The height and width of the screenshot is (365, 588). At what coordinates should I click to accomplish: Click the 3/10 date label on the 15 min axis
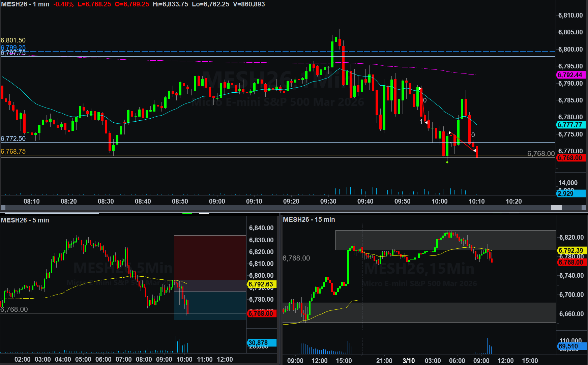pos(409,361)
